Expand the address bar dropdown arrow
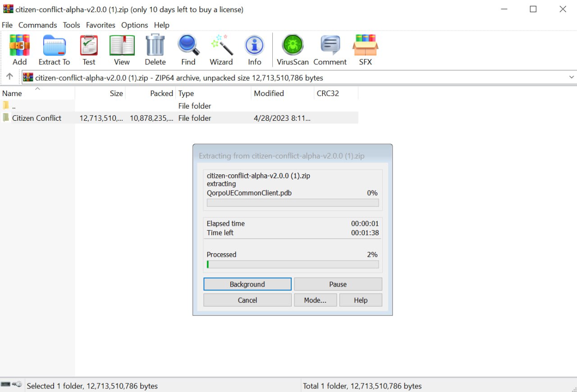Screen dimensions: 577x392 [x=572, y=77]
